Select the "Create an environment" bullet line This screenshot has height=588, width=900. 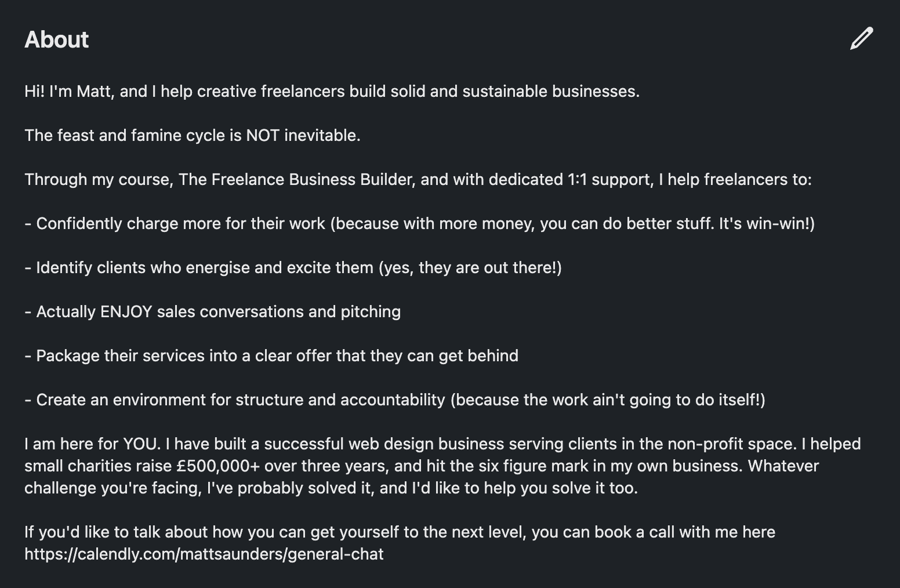395,400
